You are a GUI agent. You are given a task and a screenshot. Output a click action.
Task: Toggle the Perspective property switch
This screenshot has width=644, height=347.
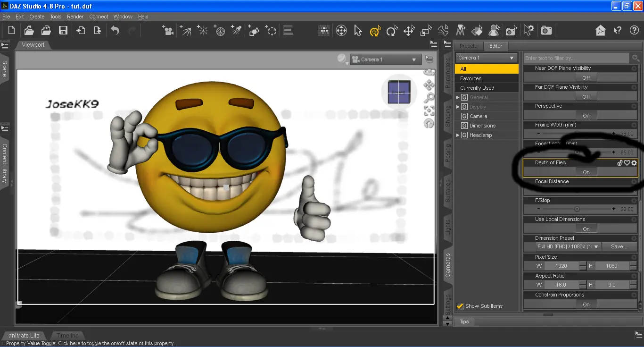point(586,116)
